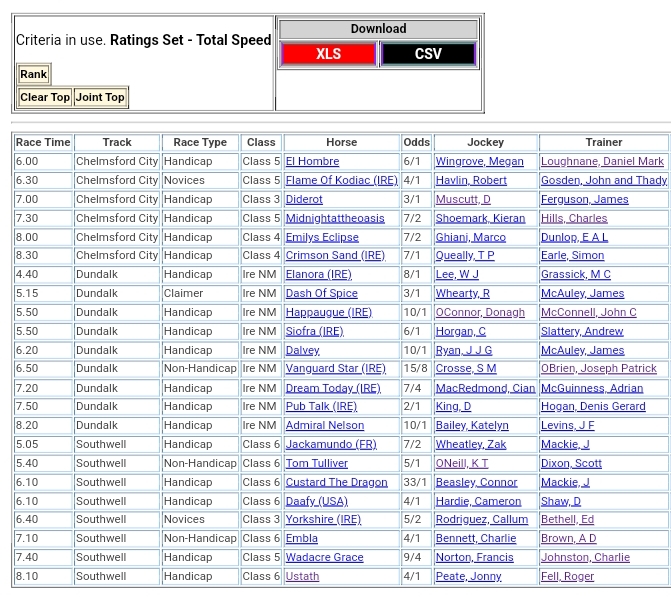Click the Horse column header
Viewport: 671px width, 603px height.
point(341,142)
